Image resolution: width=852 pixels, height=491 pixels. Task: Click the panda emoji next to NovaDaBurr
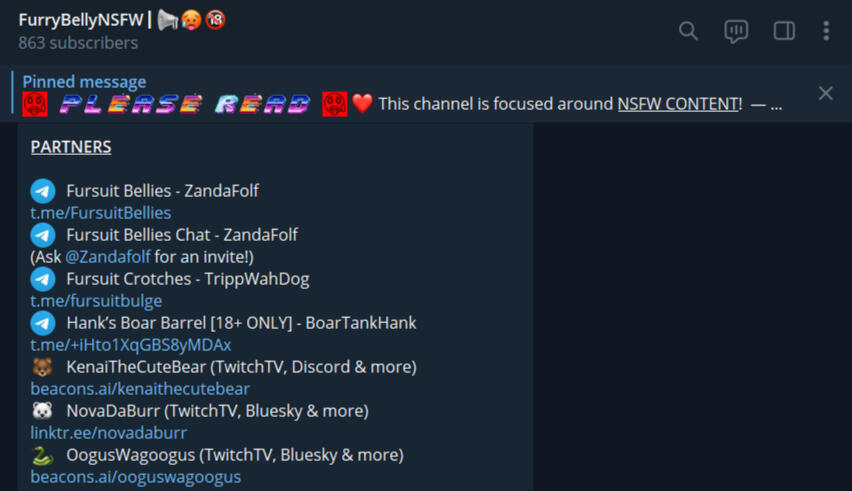tap(42, 411)
